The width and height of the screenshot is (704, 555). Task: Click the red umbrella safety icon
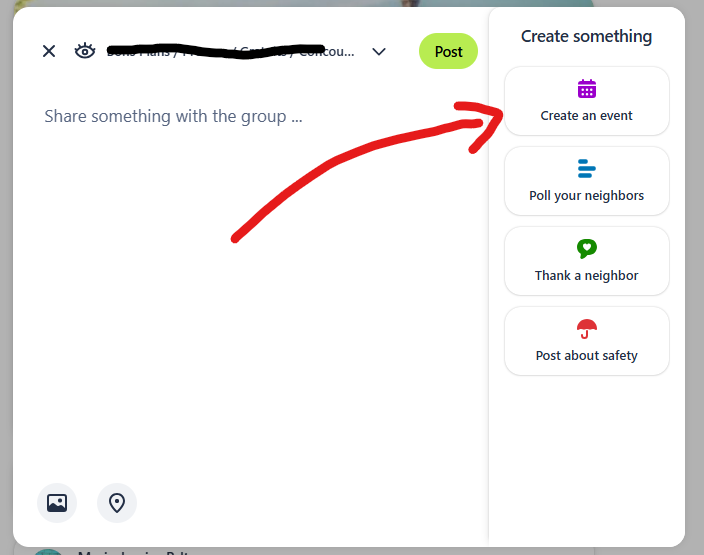pyautogui.click(x=586, y=329)
